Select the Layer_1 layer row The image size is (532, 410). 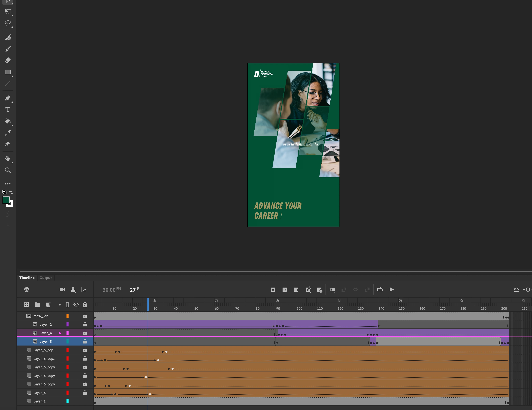click(39, 401)
